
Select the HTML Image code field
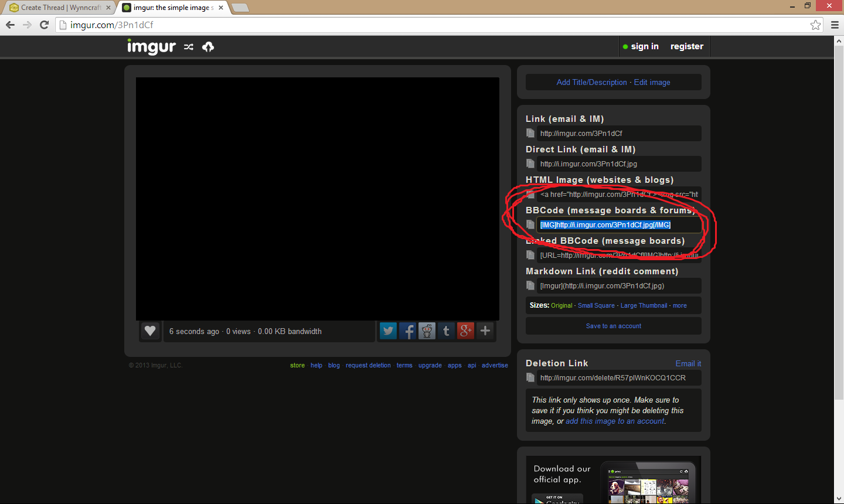[619, 194]
